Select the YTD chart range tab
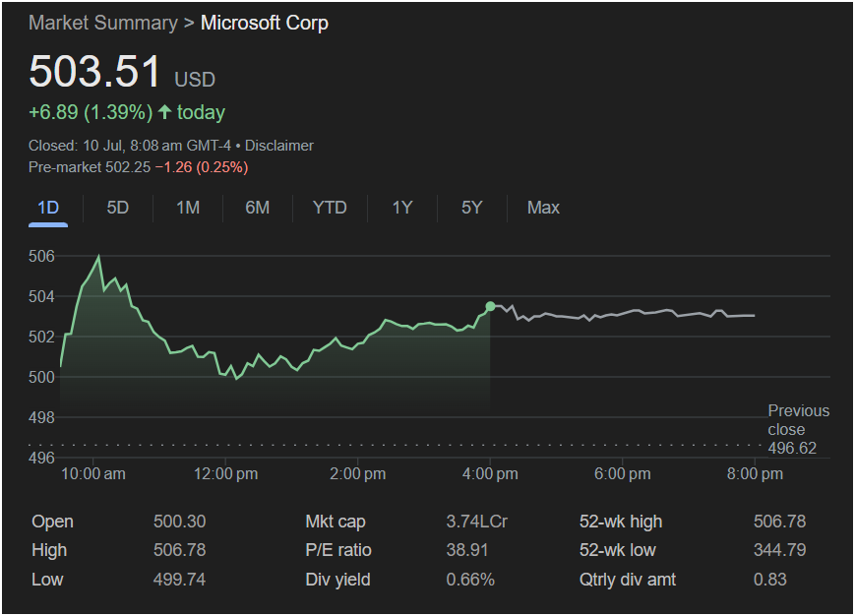 pyautogui.click(x=330, y=208)
